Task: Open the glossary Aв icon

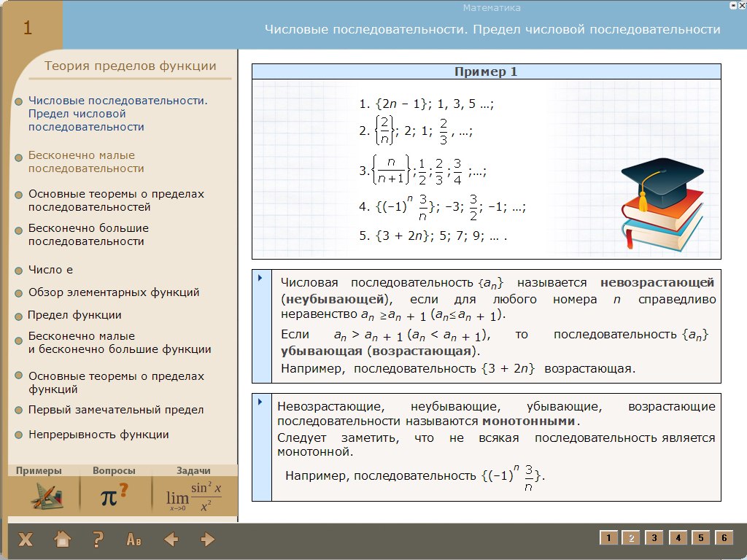Action: [134, 540]
